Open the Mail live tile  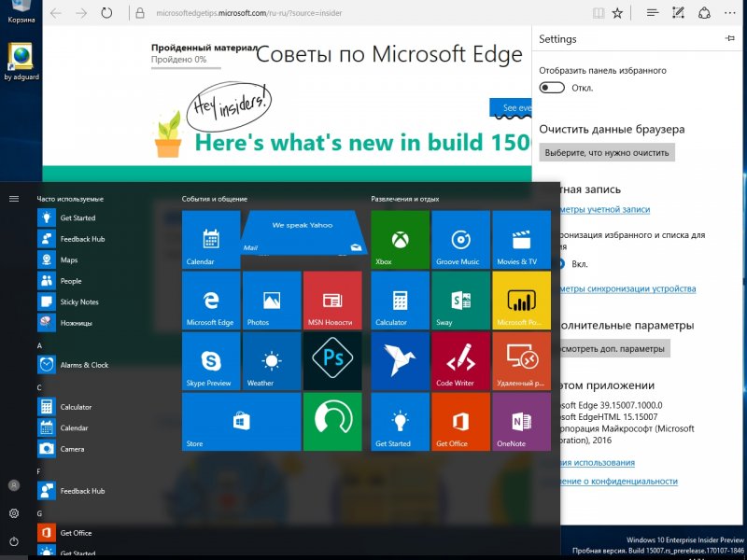coord(303,232)
